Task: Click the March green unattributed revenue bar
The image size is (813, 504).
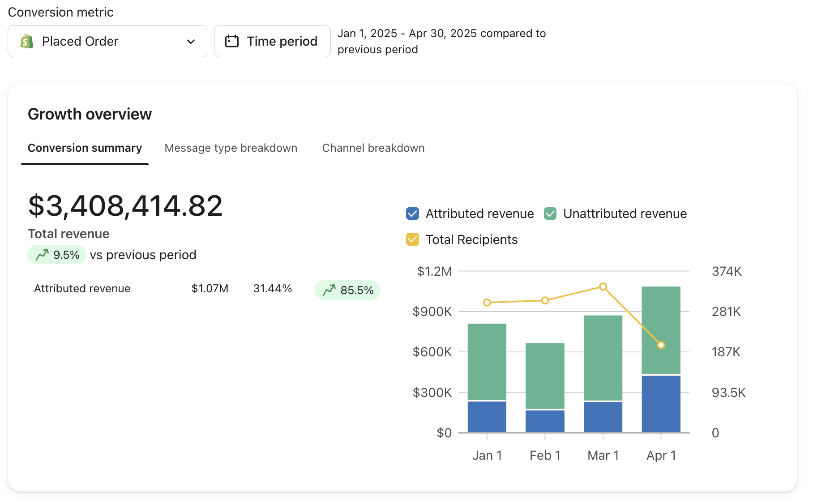Action: point(603,358)
